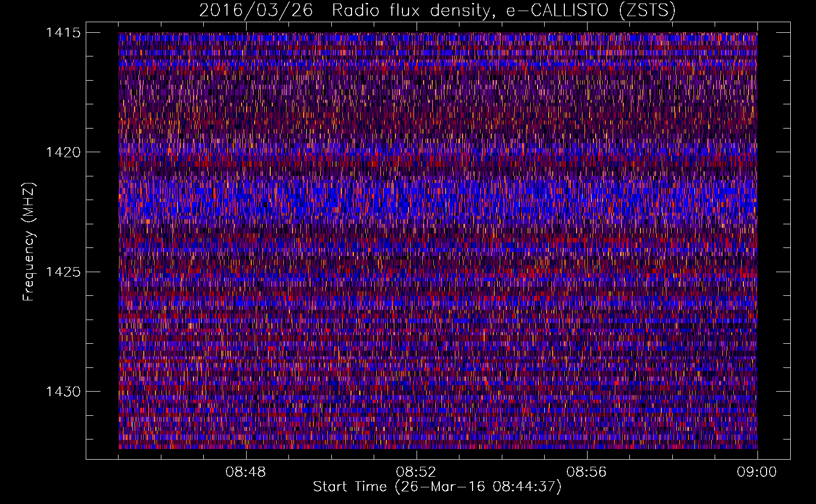
Task: Click the 08:48 time tick label
Action: pyautogui.click(x=246, y=472)
